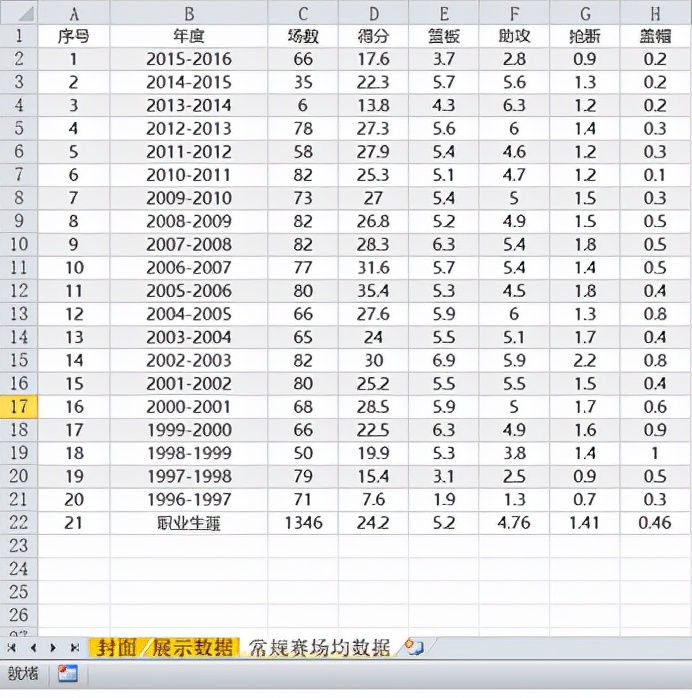Screen dimensions: 692x698
Task: Click the 得分 header cell
Action: point(373,36)
